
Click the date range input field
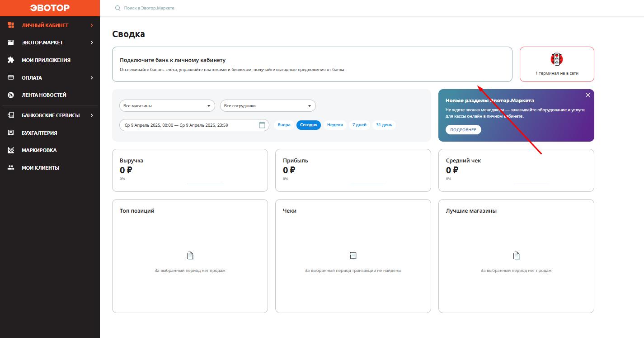194,125
